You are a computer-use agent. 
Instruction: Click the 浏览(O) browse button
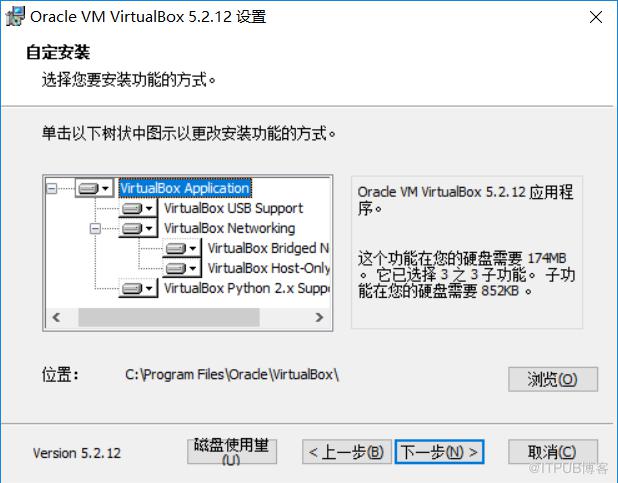[x=553, y=379]
